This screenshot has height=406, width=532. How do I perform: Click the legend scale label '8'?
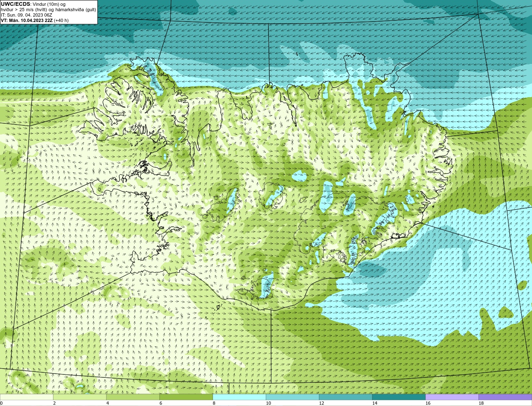214,403
